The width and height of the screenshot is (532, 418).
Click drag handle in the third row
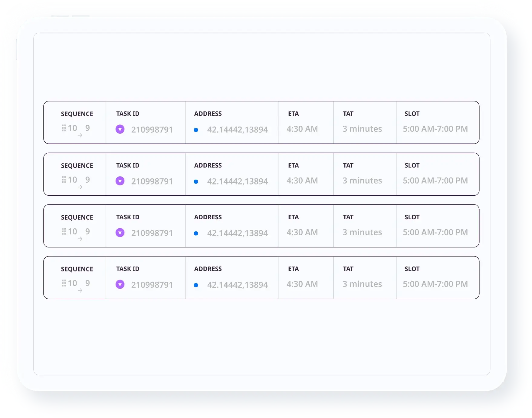coord(64,232)
